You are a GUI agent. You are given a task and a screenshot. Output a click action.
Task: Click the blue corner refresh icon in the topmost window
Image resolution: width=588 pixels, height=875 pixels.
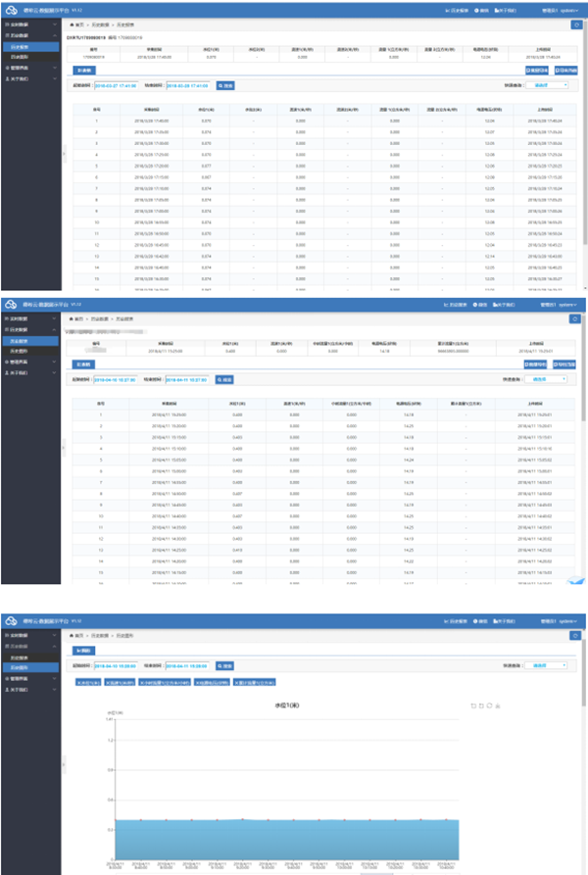pyautogui.click(x=577, y=24)
